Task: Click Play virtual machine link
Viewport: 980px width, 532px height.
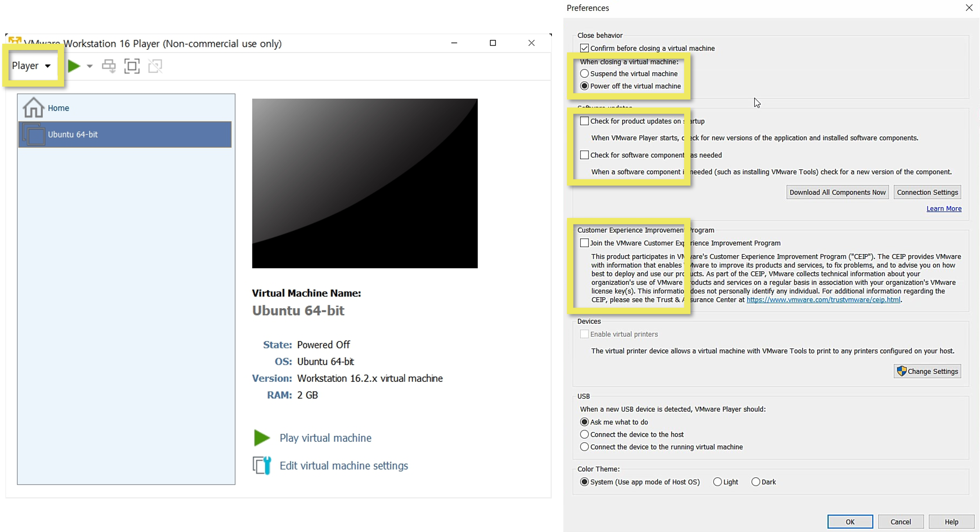Action: [x=325, y=438]
